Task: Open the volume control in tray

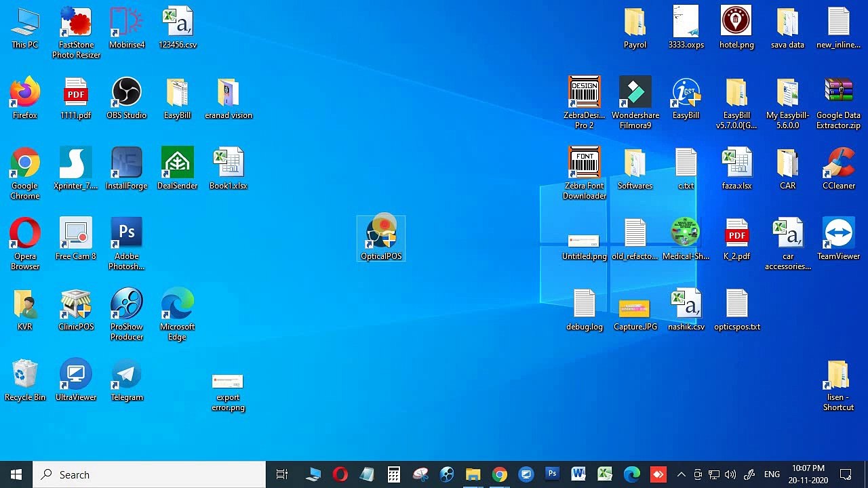Action: (x=730, y=474)
